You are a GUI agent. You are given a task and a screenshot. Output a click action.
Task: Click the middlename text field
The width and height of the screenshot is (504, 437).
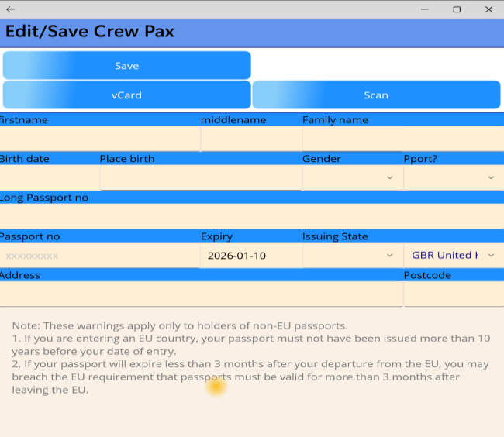pyautogui.click(x=251, y=139)
